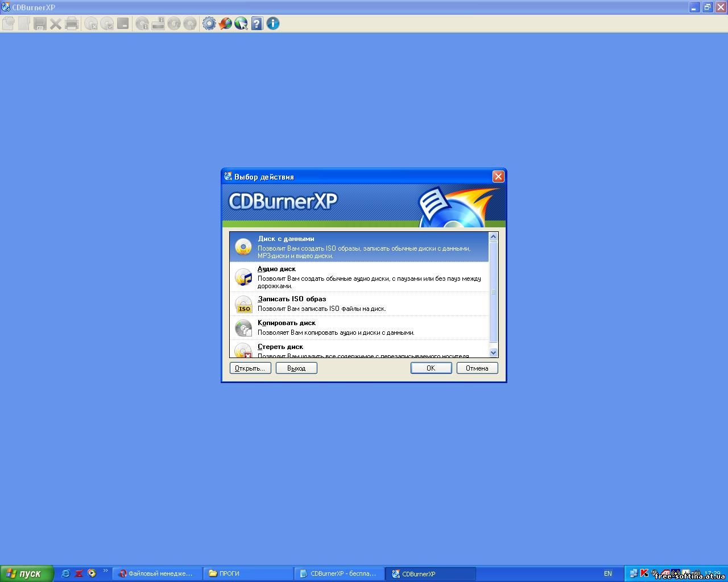Click the media player quick launch icon

[x=92, y=573]
